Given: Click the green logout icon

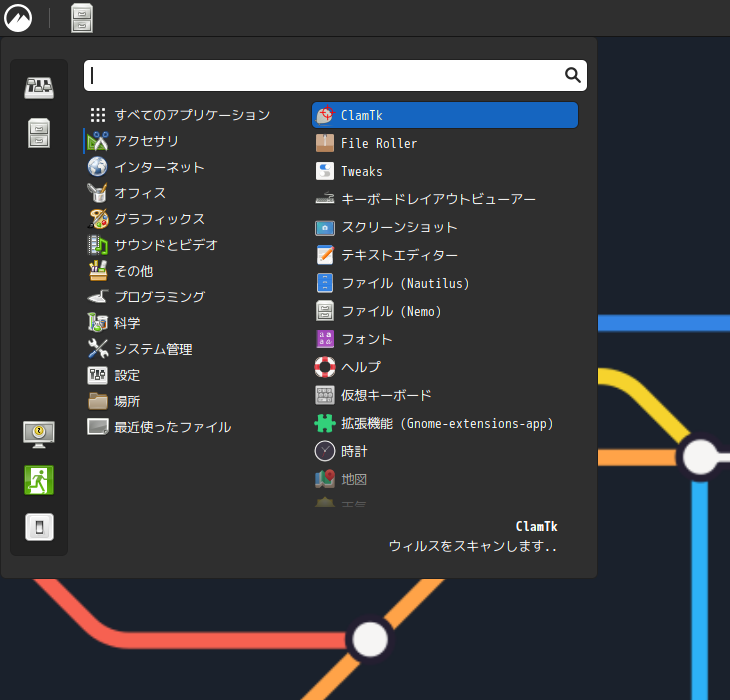Looking at the screenshot, I should [39, 480].
